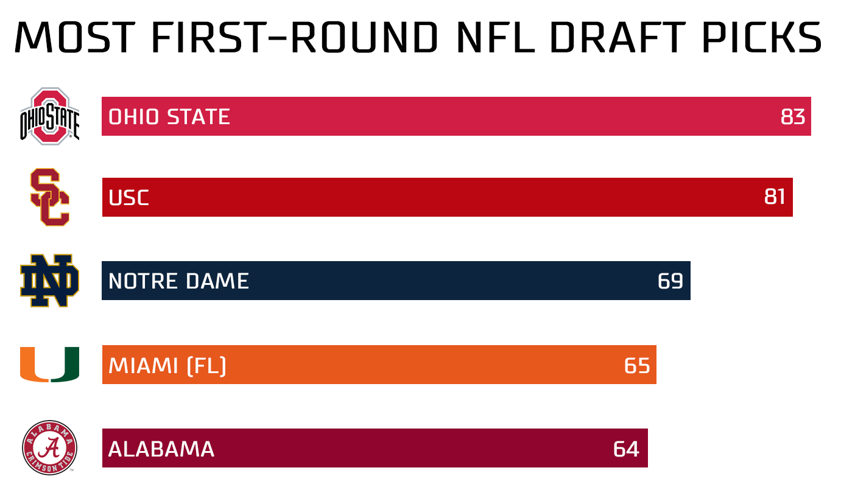
Task: Click the Ohio State Buckeyes logo
Action: pos(50,116)
